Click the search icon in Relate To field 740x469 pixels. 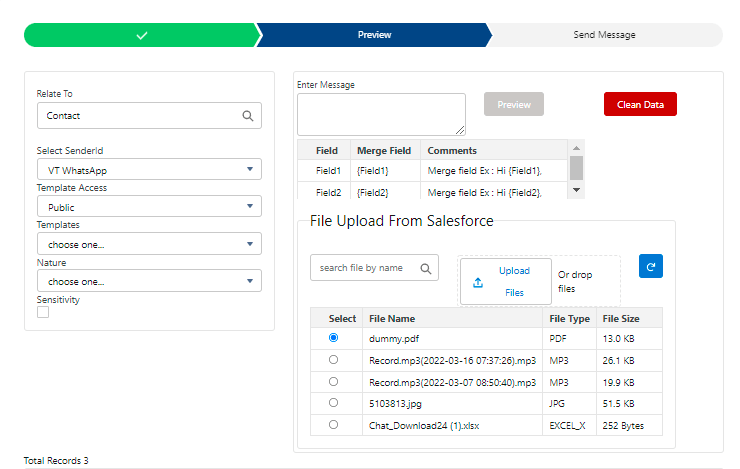point(248,116)
